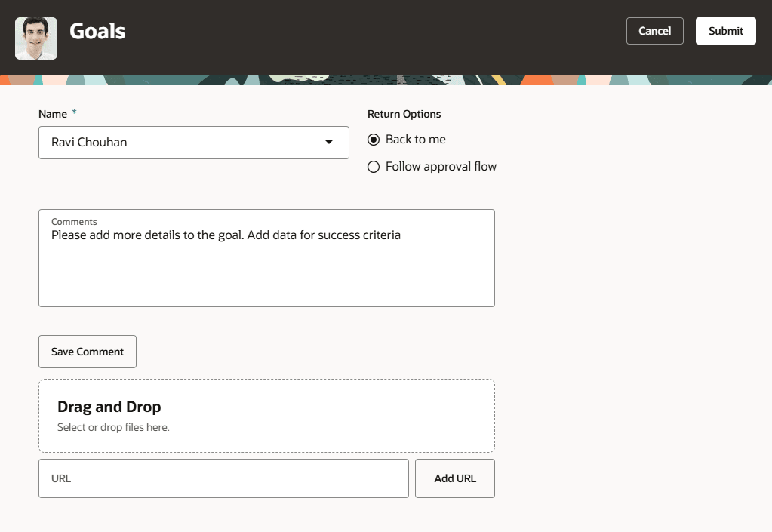Open the Name dropdown arrow
The height and width of the screenshot is (532, 772).
tap(328, 143)
